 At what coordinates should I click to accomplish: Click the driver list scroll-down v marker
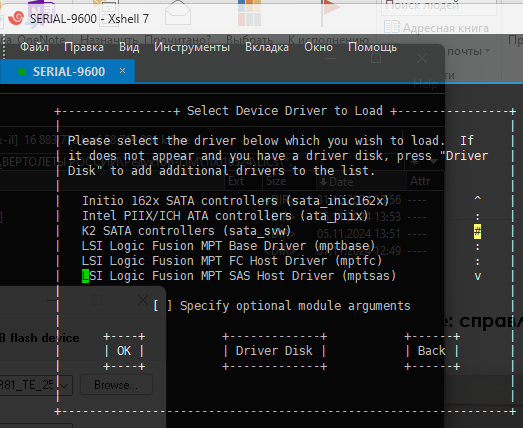[x=478, y=276]
